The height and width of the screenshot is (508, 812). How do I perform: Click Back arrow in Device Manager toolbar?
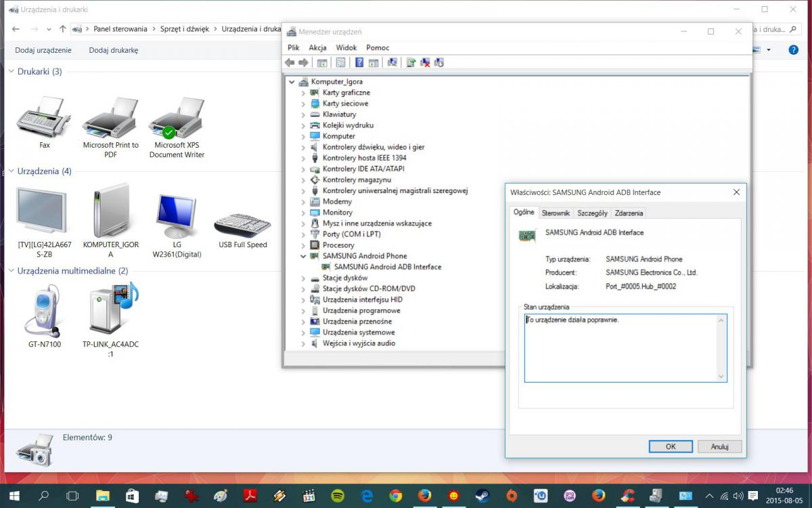(290, 62)
